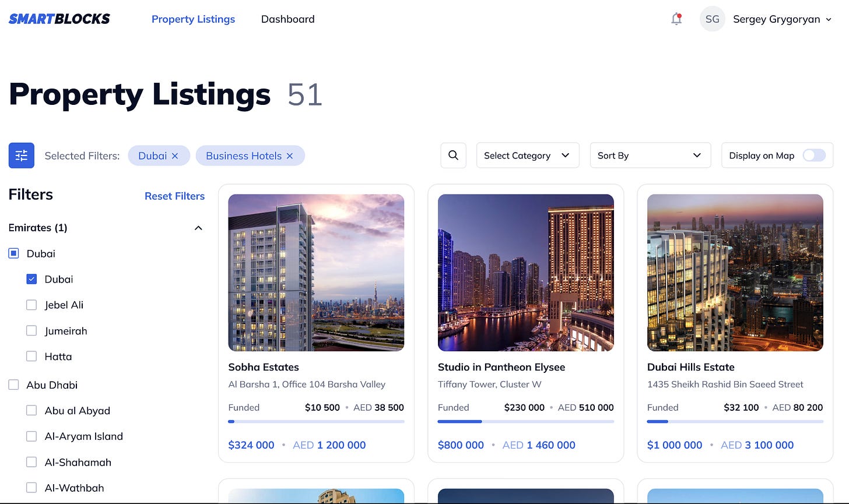
Task: Click the Sobha Estates funding progress bar
Action: click(x=316, y=421)
